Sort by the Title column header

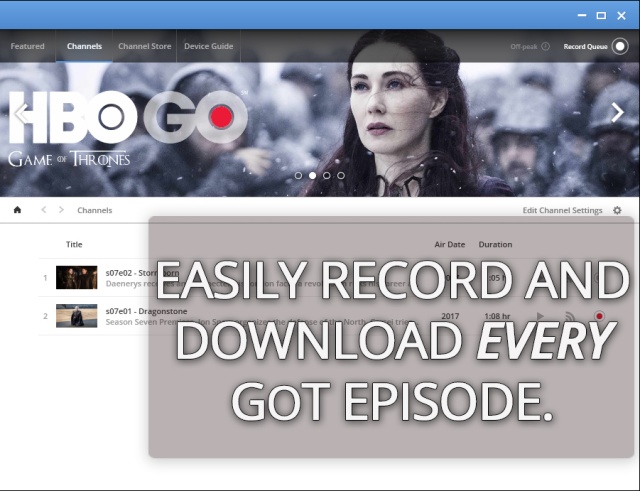click(74, 244)
